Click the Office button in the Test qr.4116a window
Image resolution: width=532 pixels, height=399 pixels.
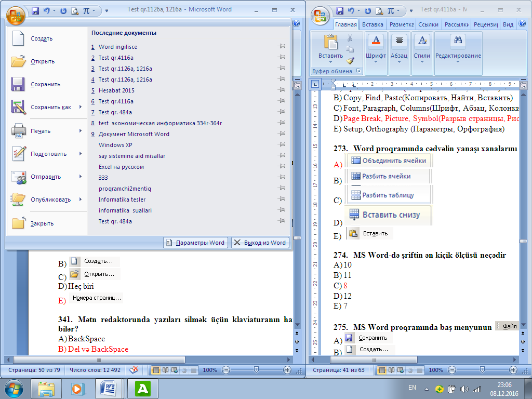(x=320, y=15)
